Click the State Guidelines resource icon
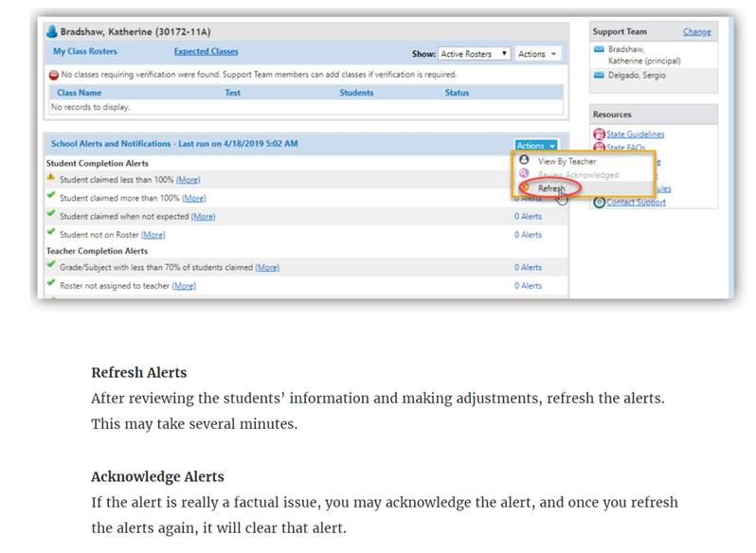This screenshot has height=553, width=756. [x=599, y=134]
